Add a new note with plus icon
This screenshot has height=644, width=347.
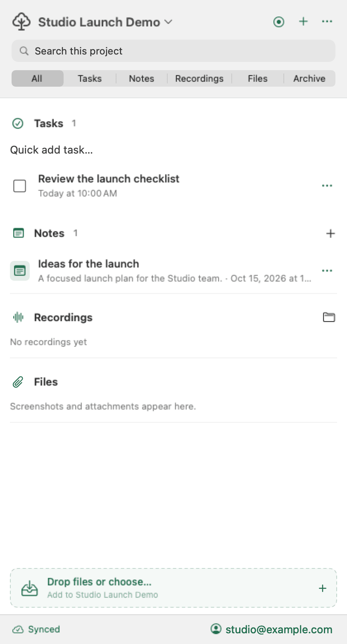pos(330,234)
